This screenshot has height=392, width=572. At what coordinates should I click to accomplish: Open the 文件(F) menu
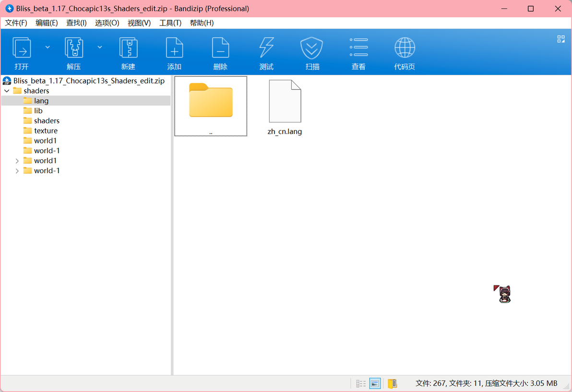[16, 23]
